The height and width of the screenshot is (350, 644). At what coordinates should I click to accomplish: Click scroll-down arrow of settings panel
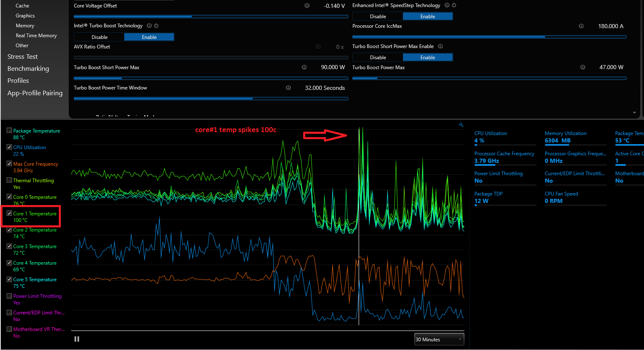tap(634, 113)
